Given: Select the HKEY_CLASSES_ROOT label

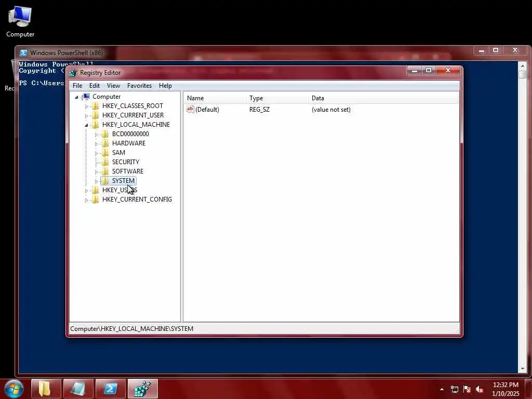Looking at the screenshot, I should point(132,106).
